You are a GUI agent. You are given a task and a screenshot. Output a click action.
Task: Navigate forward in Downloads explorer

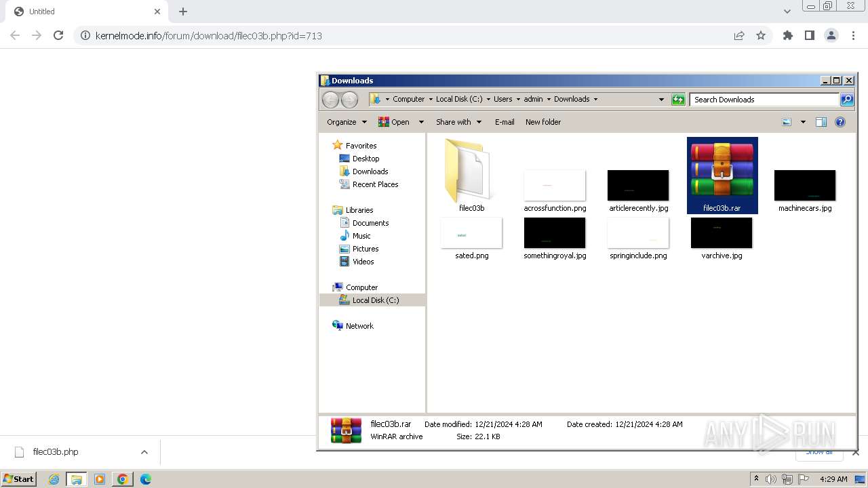[349, 100]
